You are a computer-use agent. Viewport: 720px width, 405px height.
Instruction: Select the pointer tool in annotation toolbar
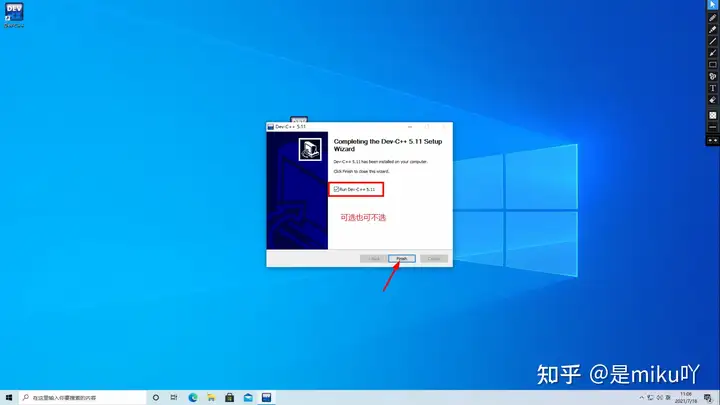pos(712,5)
